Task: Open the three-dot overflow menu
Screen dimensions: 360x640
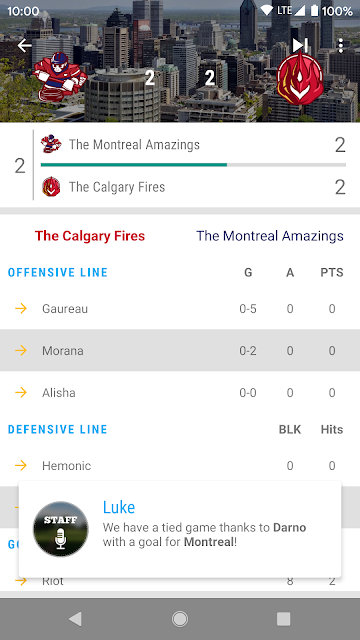Action: (x=341, y=46)
